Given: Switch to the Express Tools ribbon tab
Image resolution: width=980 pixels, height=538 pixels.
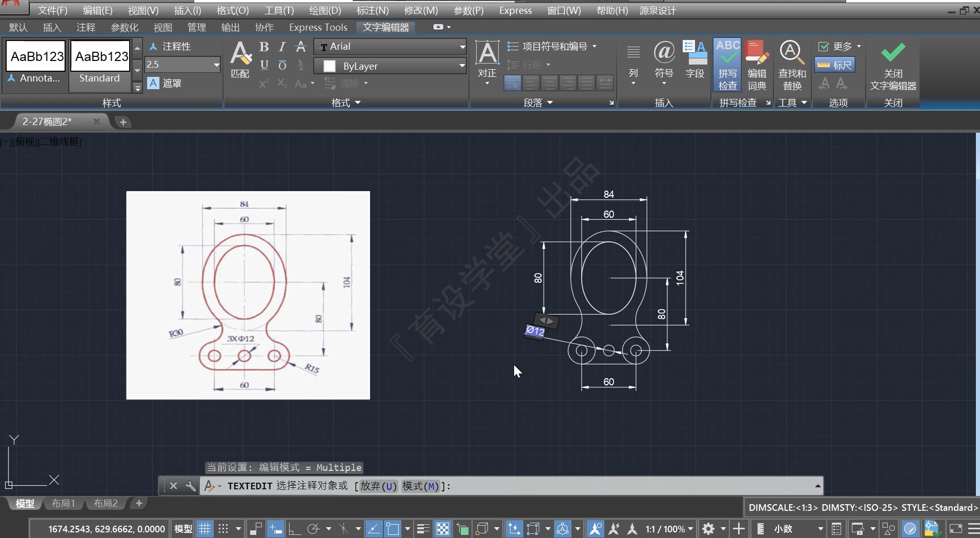Looking at the screenshot, I should (x=318, y=28).
